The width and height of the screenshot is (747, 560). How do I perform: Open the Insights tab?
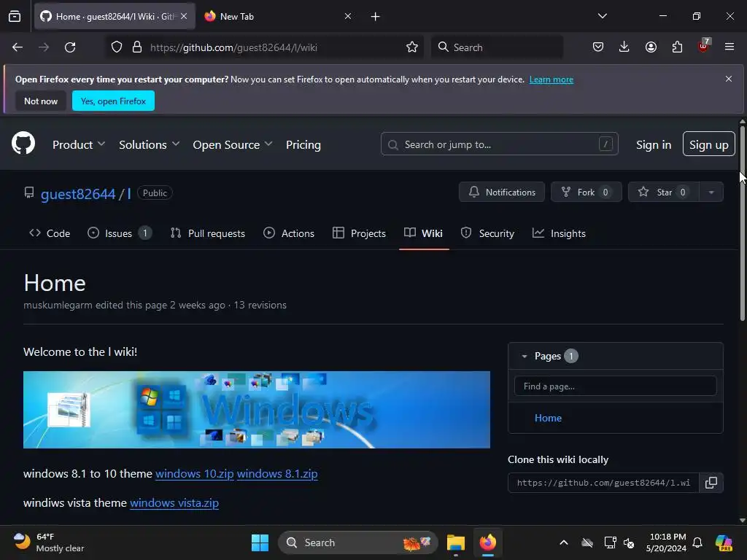coord(559,233)
